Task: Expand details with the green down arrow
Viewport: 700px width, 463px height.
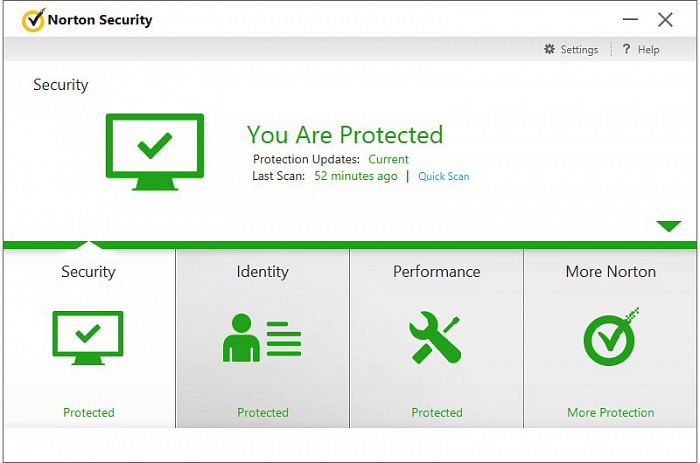Action: (668, 227)
